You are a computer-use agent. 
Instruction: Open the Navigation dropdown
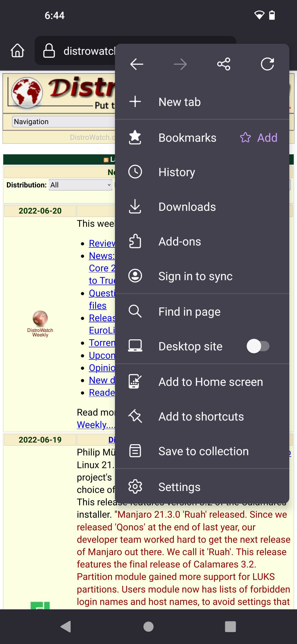click(64, 122)
